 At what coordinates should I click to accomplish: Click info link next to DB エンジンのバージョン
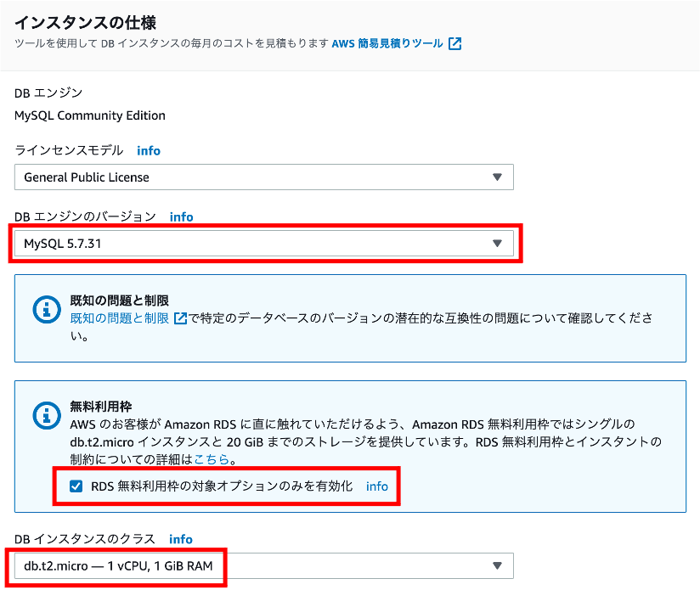coord(181,216)
